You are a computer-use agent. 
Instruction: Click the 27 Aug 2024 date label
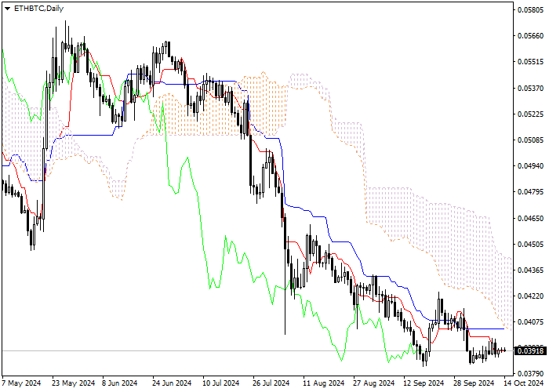coord(373,383)
